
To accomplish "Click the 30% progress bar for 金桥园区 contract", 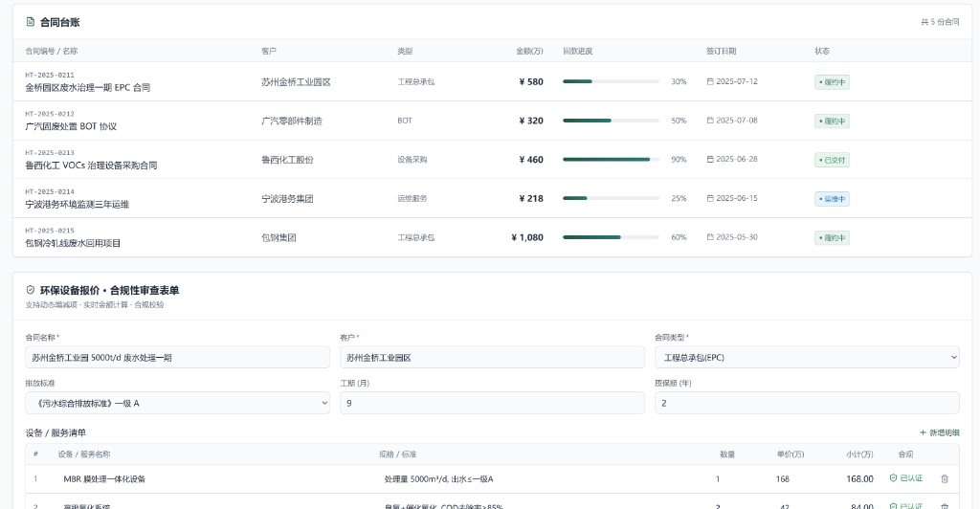I will (x=612, y=81).
